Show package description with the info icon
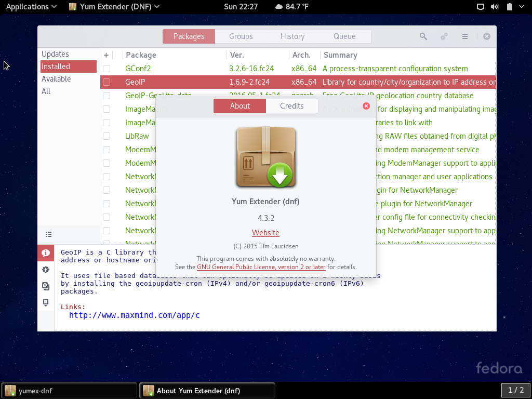Image resolution: width=532 pixels, height=399 pixels. 46,253
